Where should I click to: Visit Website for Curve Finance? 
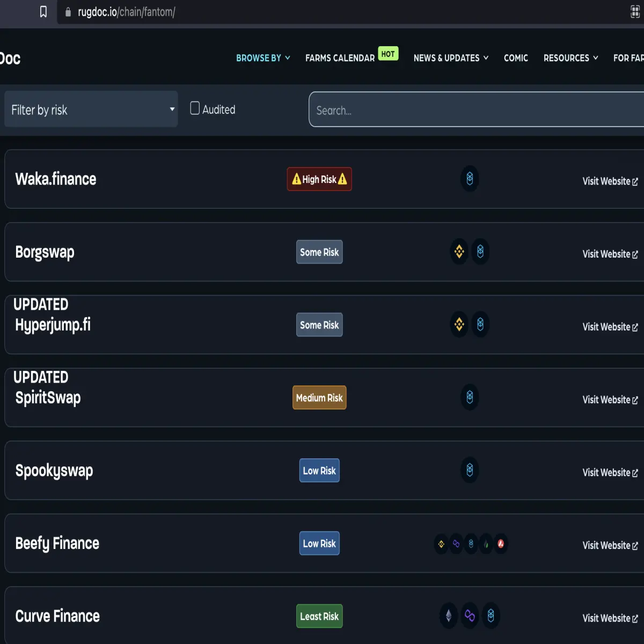pos(610,618)
